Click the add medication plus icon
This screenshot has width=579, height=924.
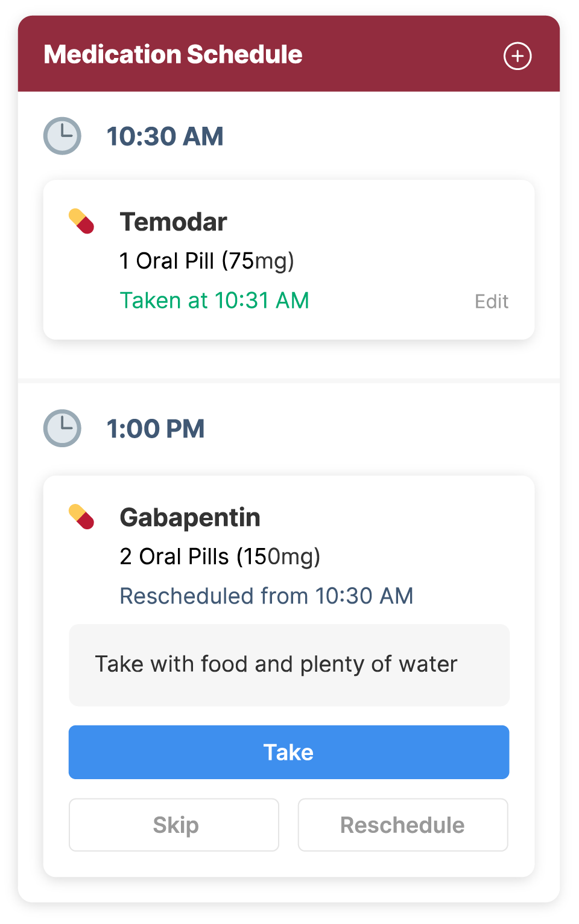[x=517, y=56]
